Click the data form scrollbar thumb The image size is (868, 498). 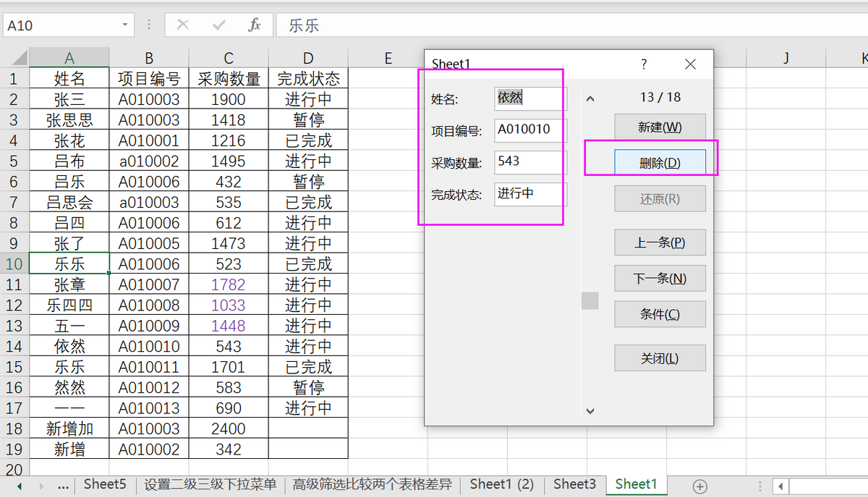click(x=590, y=300)
